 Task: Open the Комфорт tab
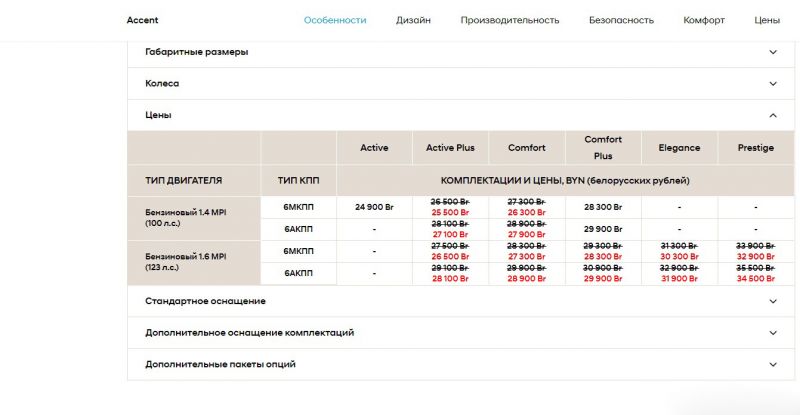click(x=704, y=20)
